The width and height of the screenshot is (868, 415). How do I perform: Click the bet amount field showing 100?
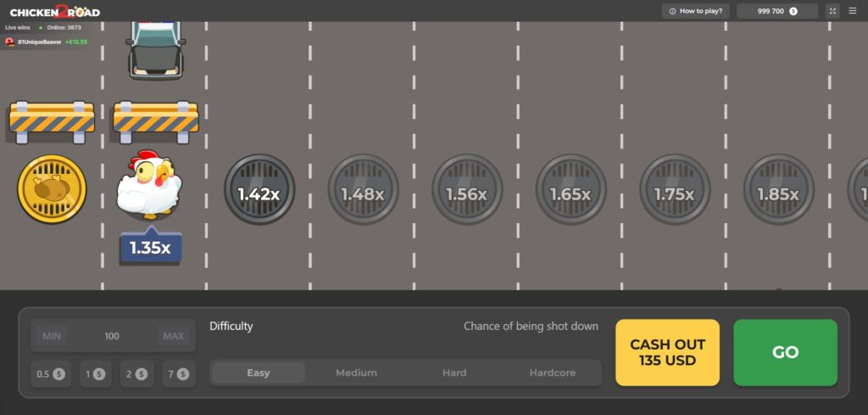click(x=113, y=336)
